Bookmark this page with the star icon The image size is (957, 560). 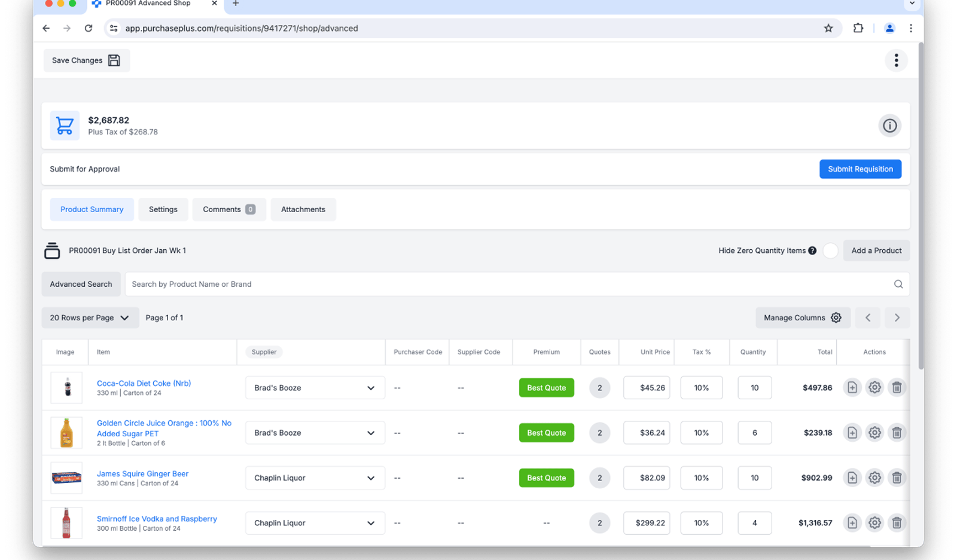pyautogui.click(x=828, y=28)
